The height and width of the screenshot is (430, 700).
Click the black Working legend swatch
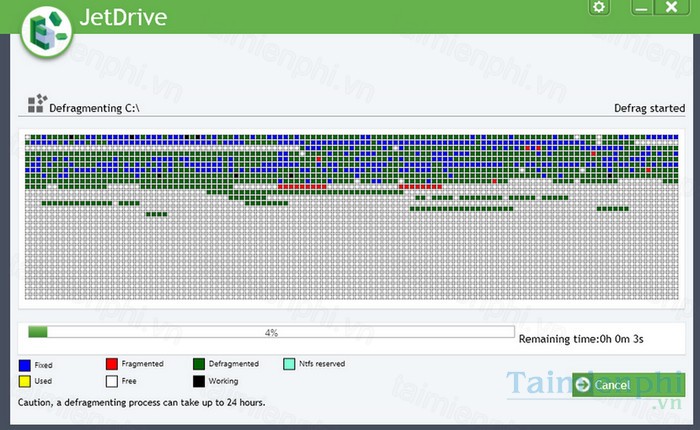(199, 381)
